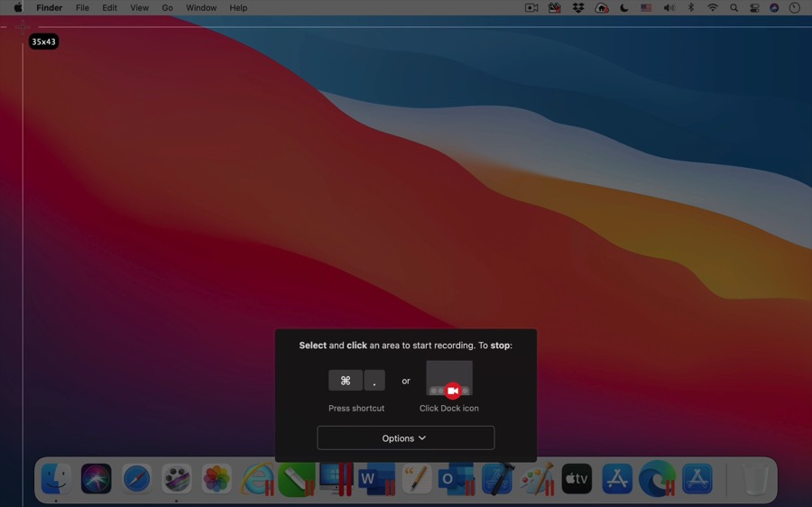The width and height of the screenshot is (812, 507).
Task: Toggle Bluetooth status menu icon
Action: coord(691,8)
